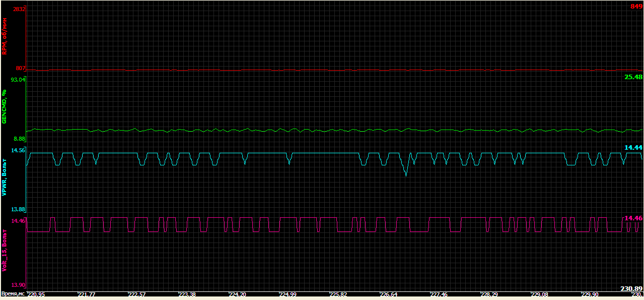Click the 229.08 time tick label

click(540, 294)
